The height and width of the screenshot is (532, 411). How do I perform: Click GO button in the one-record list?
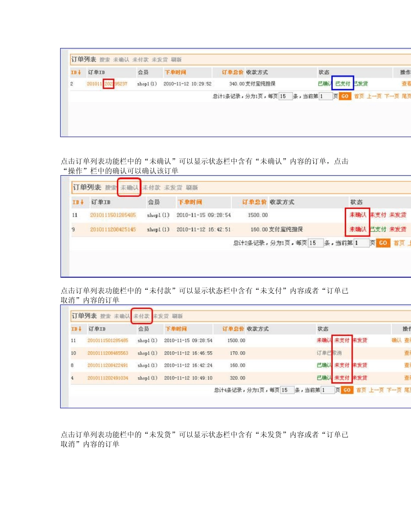coord(345,96)
